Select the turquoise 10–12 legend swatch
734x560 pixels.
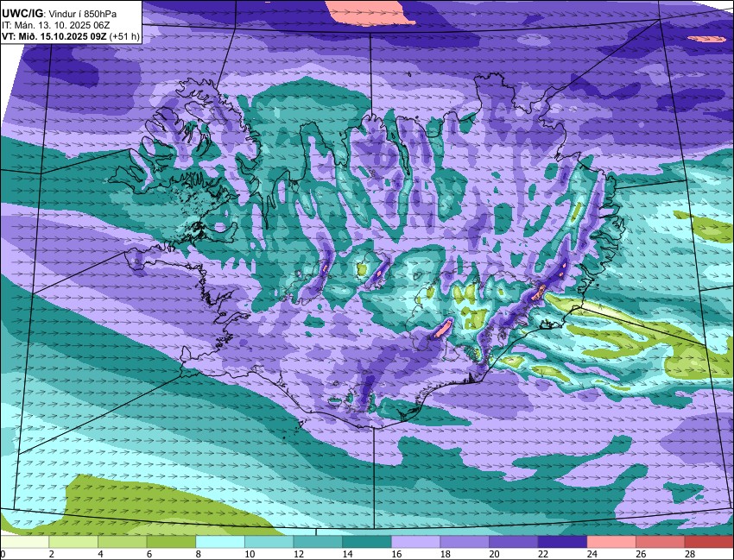click(x=269, y=542)
